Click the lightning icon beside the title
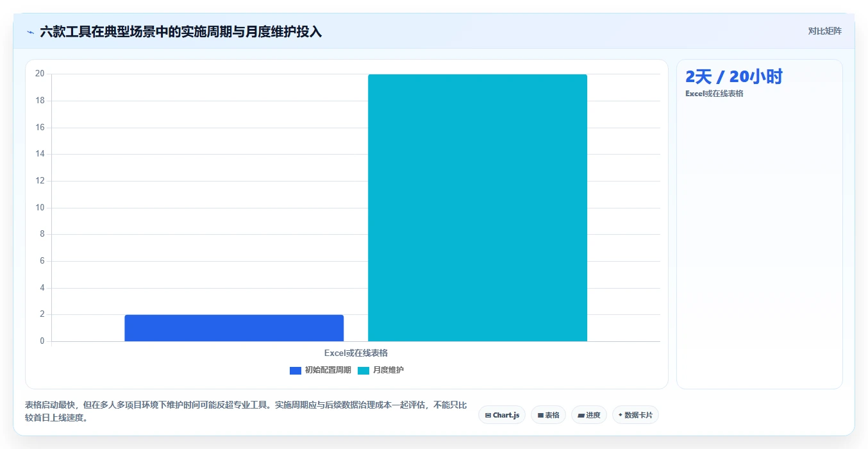The width and height of the screenshot is (868, 449). [x=30, y=32]
